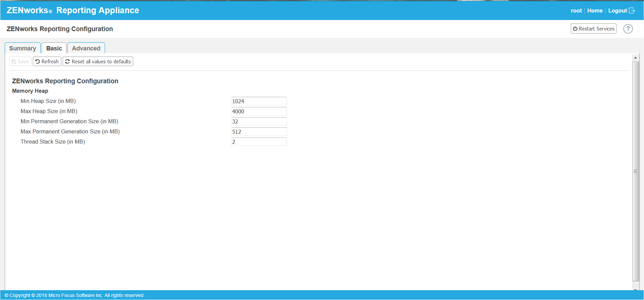Select the Basic tab
Image resolution: width=644 pixels, height=300 pixels.
tap(54, 48)
